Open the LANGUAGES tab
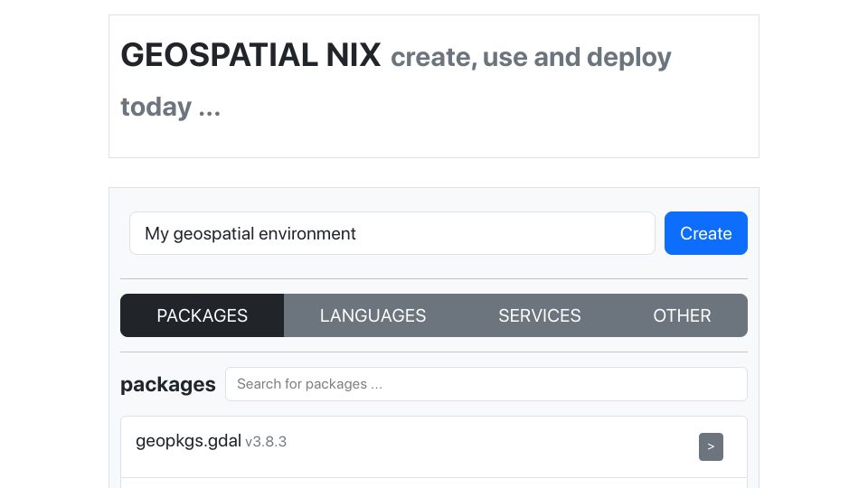The image size is (868, 488). 373,315
